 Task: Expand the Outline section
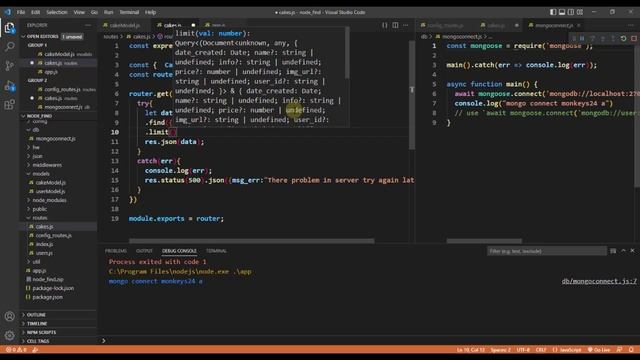(x=58, y=315)
